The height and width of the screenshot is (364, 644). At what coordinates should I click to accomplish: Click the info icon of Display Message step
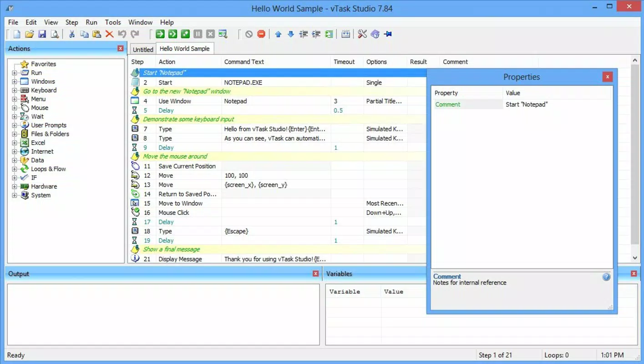[x=135, y=258]
